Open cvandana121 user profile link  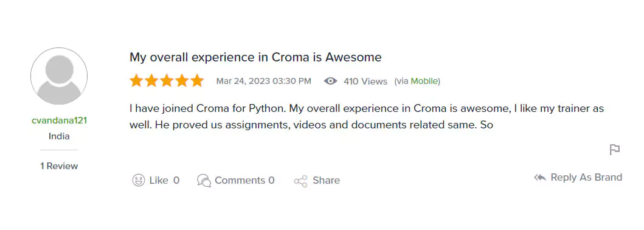click(59, 120)
